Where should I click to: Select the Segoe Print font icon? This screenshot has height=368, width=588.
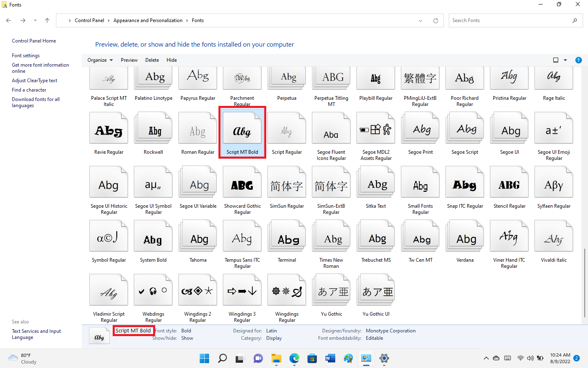420,128
